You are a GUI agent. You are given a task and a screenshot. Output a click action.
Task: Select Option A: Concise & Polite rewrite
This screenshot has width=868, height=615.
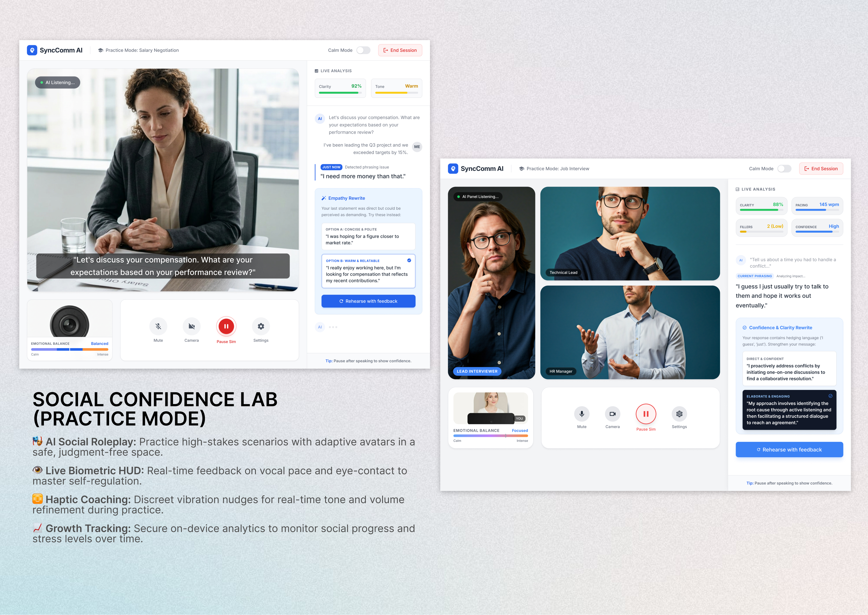(x=368, y=236)
